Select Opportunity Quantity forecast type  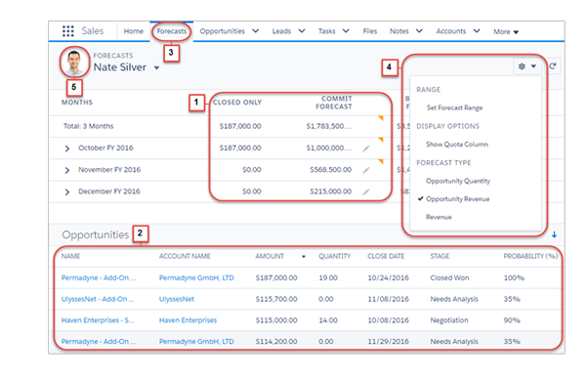click(x=458, y=181)
